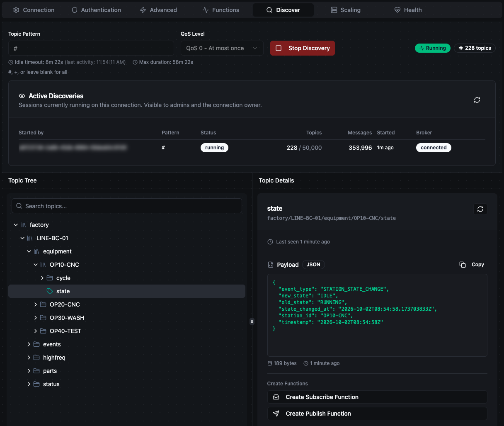Click the tag icon beside state

50,291
